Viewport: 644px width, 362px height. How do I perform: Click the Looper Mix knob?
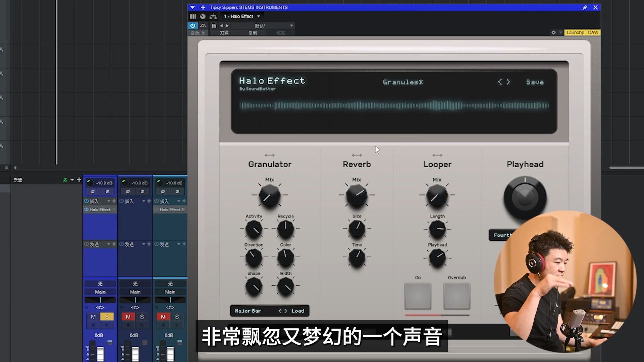437,196
